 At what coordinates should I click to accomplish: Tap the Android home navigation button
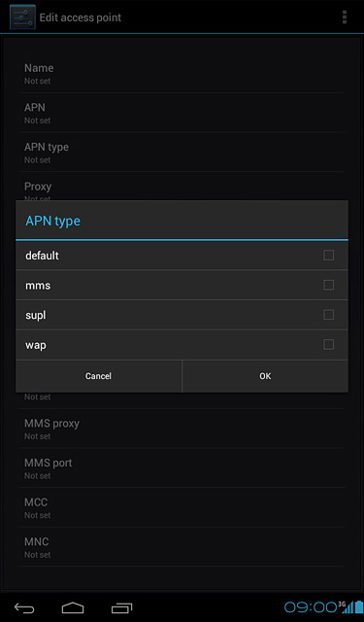(x=73, y=607)
